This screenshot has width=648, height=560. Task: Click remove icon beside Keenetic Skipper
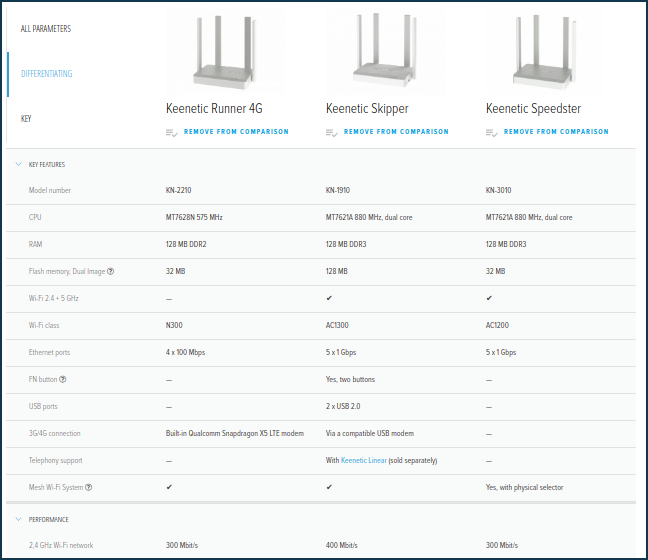point(332,132)
